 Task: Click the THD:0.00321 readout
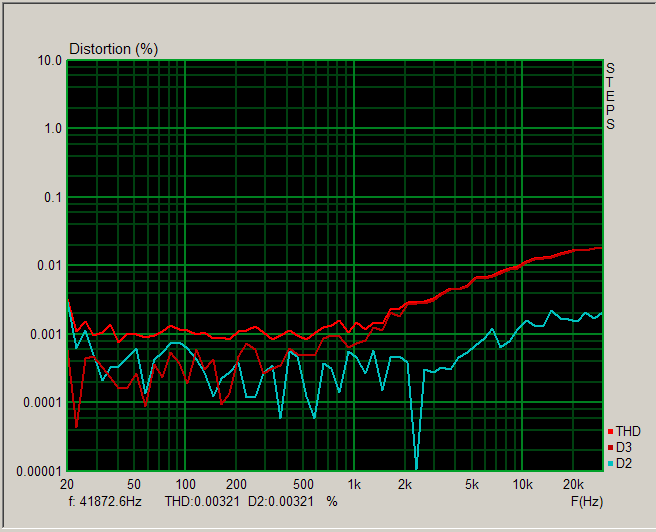(202, 501)
